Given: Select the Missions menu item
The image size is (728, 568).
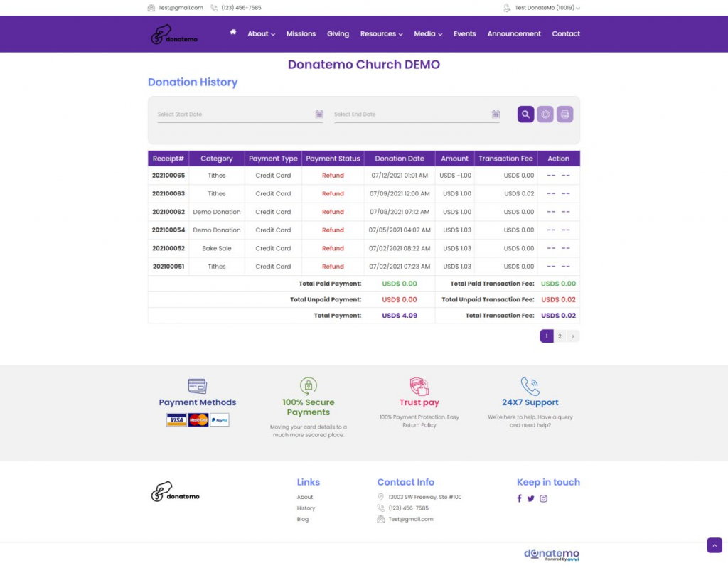Looking at the screenshot, I should [301, 33].
